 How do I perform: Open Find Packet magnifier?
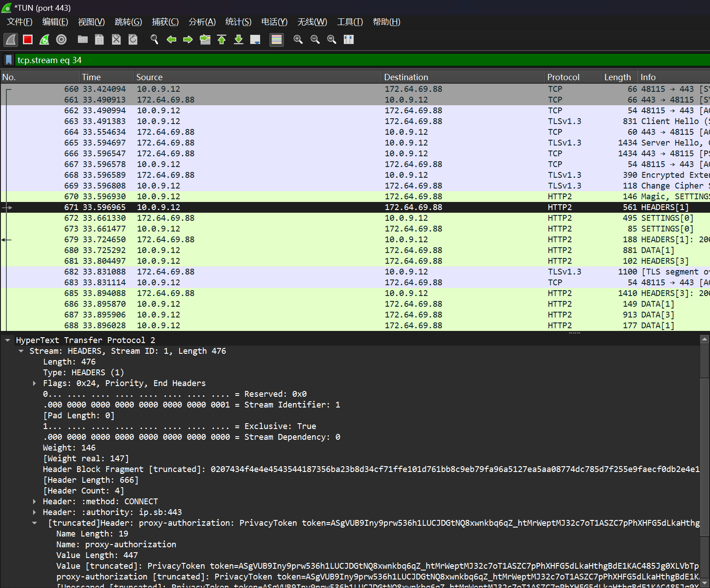(x=154, y=39)
